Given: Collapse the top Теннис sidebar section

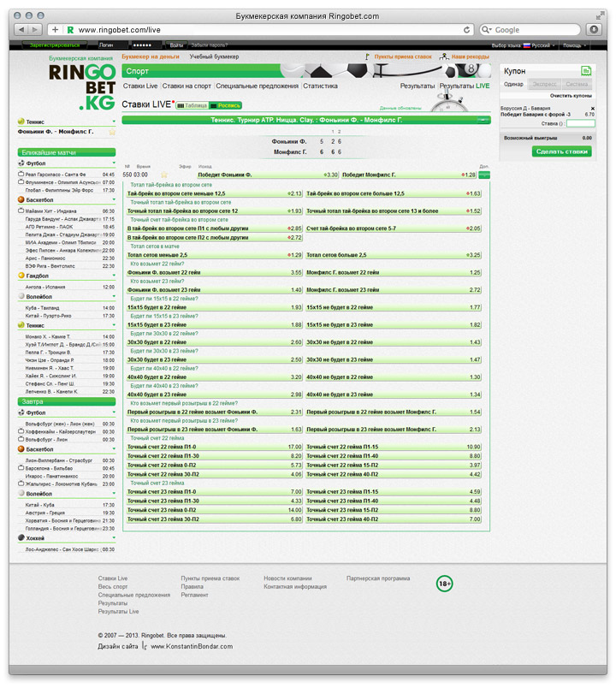Looking at the screenshot, I should [114, 122].
